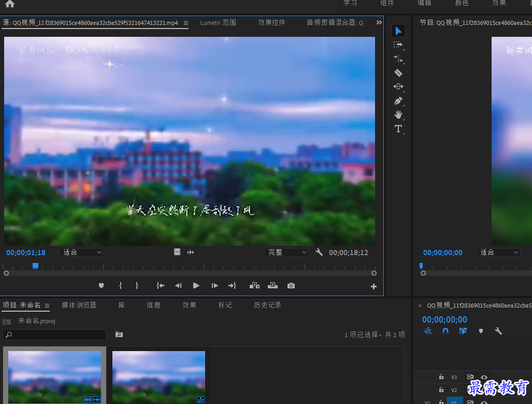Open the 库 tab
The height and width of the screenshot is (404, 532).
[x=121, y=305]
